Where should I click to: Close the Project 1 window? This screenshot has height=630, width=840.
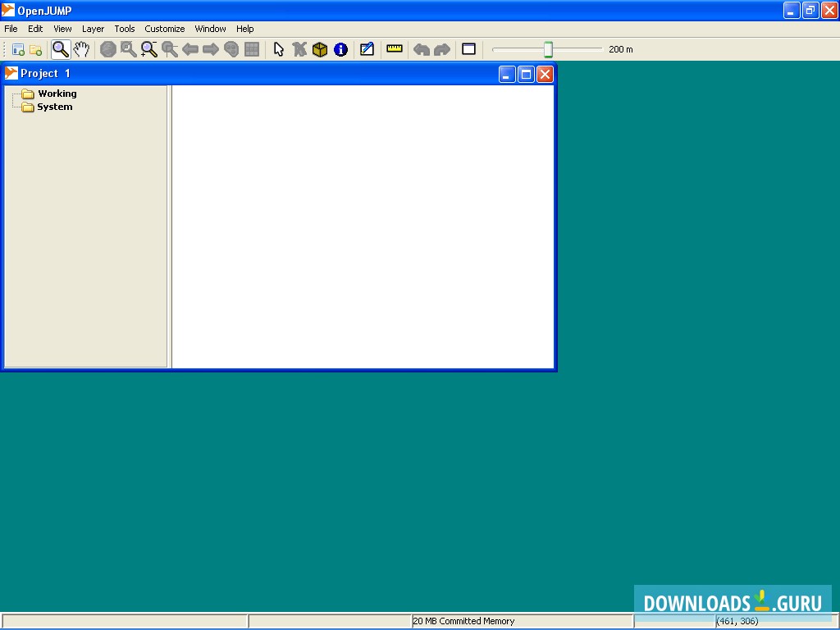point(545,74)
